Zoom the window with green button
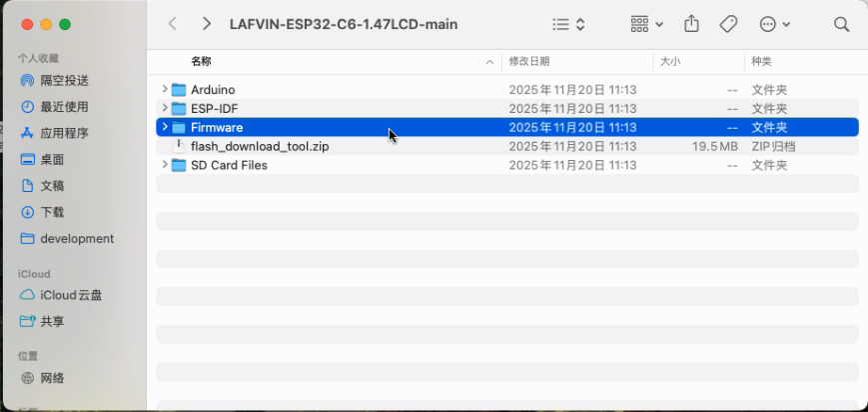868x412 pixels. pyautogui.click(x=65, y=24)
